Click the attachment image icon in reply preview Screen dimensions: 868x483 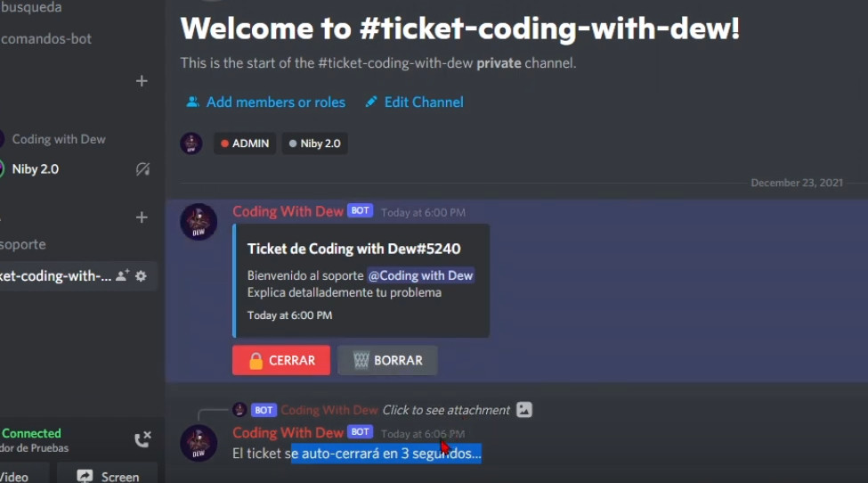coord(524,410)
